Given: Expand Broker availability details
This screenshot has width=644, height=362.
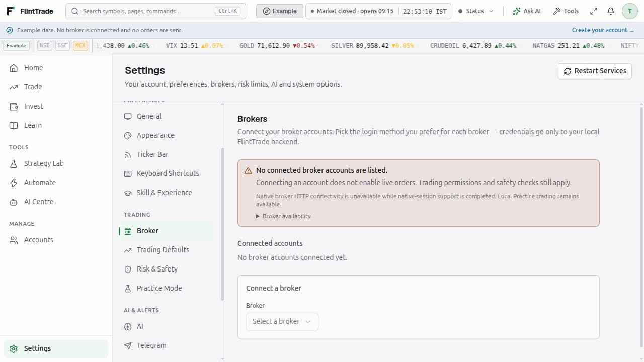Looking at the screenshot, I should (x=283, y=216).
